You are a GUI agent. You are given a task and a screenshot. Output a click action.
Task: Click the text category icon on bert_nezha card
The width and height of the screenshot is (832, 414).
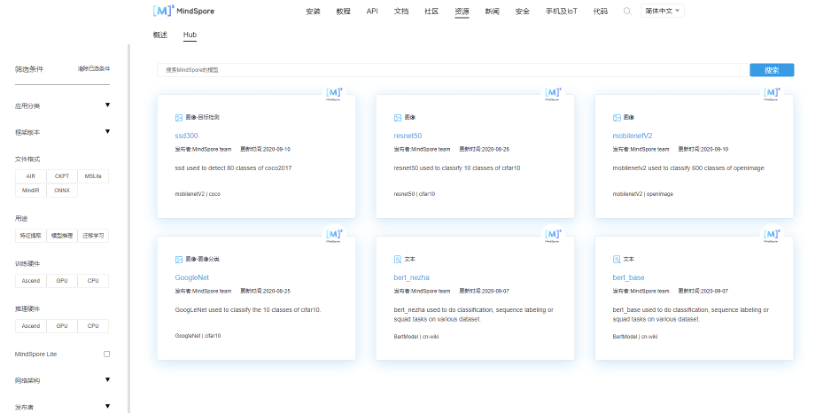[x=397, y=260]
